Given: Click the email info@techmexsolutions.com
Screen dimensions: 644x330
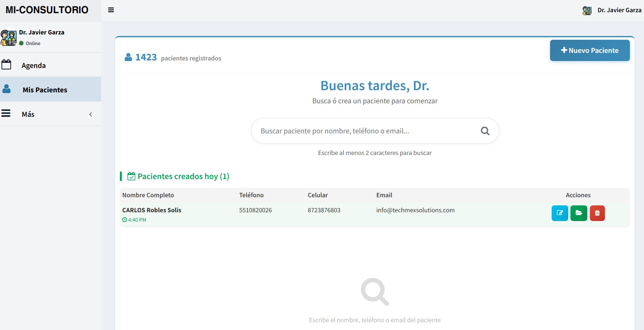Looking at the screenshot, I should tap(415, 210).
